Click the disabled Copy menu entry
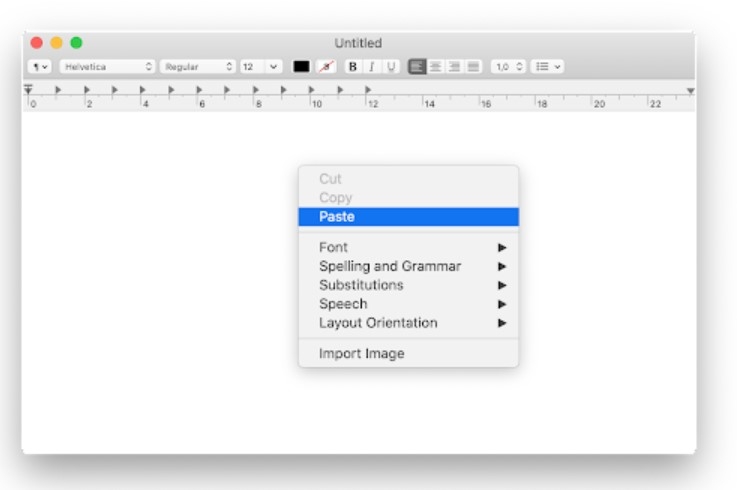737x490 pixels. (408, 198)
